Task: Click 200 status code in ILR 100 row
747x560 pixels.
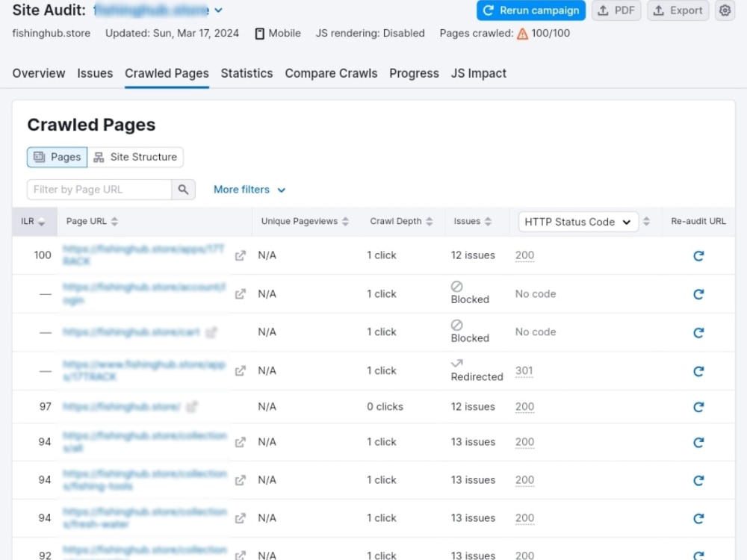Action: tap(524, 255)
